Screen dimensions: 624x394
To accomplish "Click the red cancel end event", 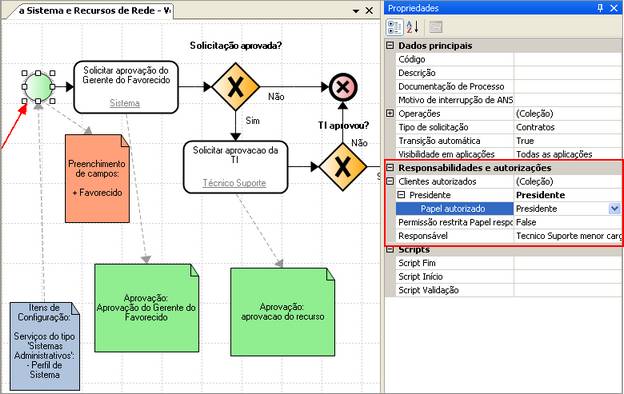I will (x=343, y=87).
